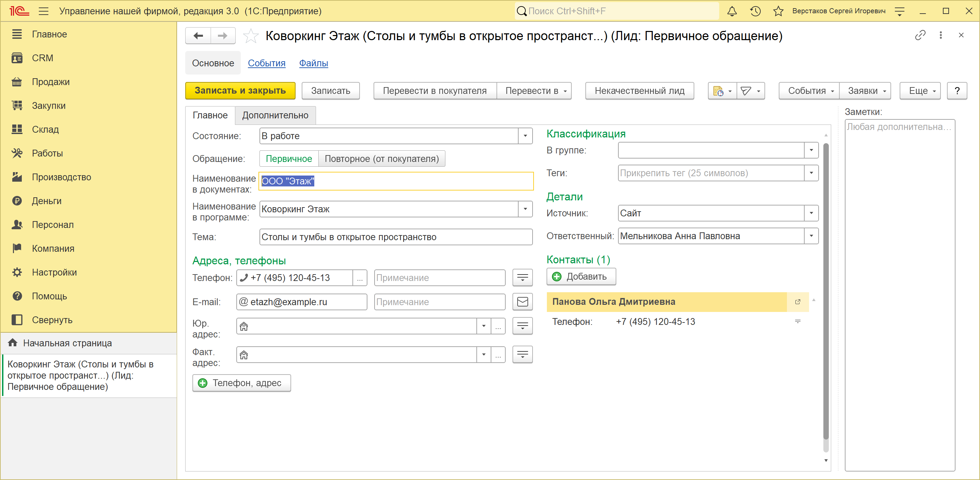The width and height of the screenshot is (980, 480).
Task: Go to Начальная страница
Action: [x=89, y=343]
